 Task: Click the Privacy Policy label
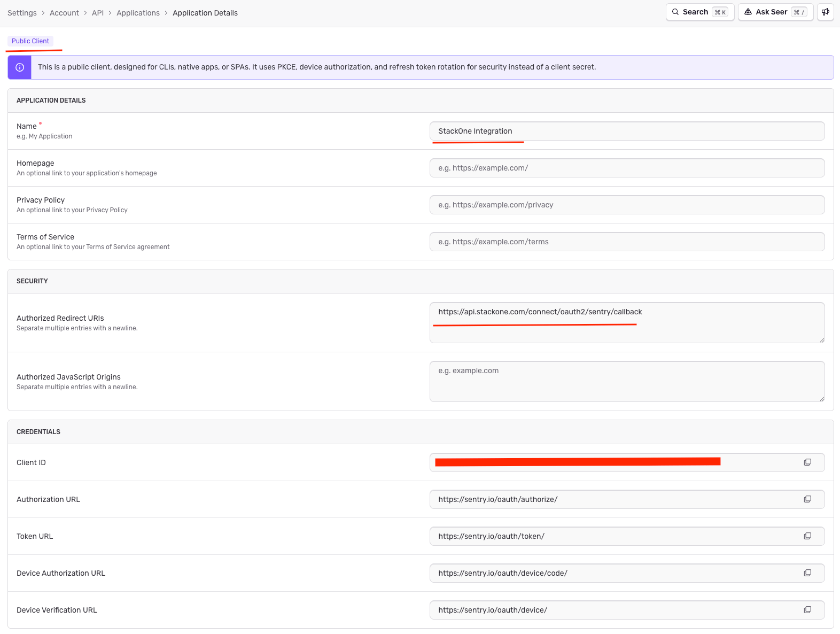tap(41, 200)
